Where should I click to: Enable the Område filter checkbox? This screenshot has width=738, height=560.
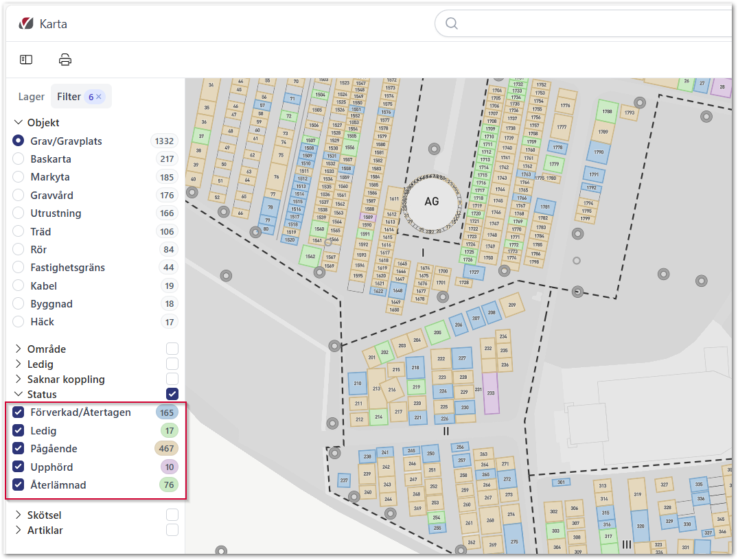(x=172, y=349)
